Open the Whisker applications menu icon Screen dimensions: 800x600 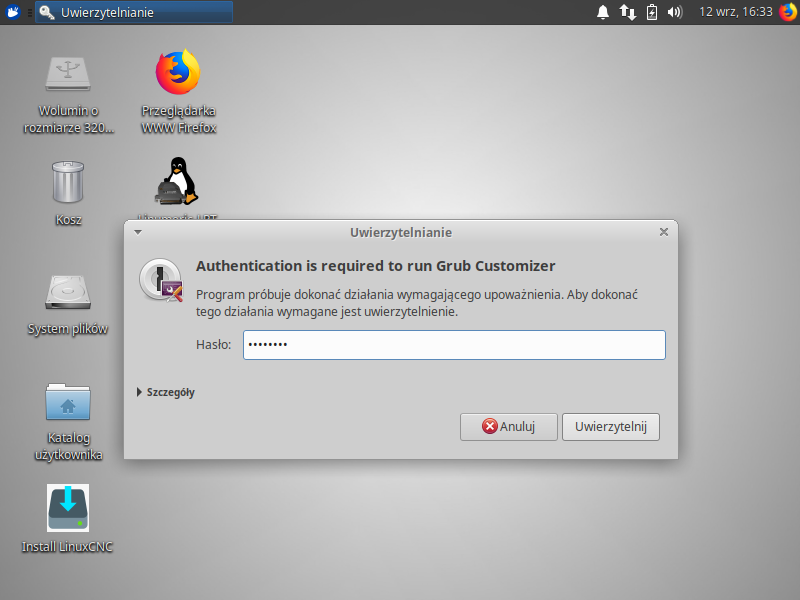(14, 12)
